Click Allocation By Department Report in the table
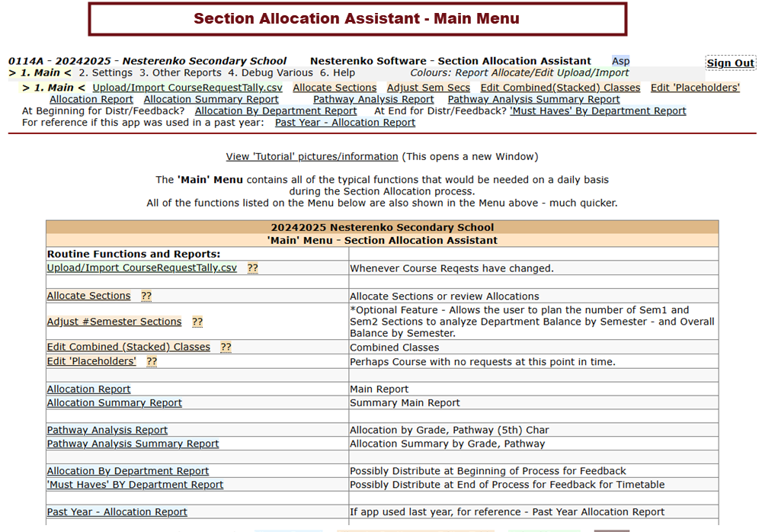 (x=128, y=471)
